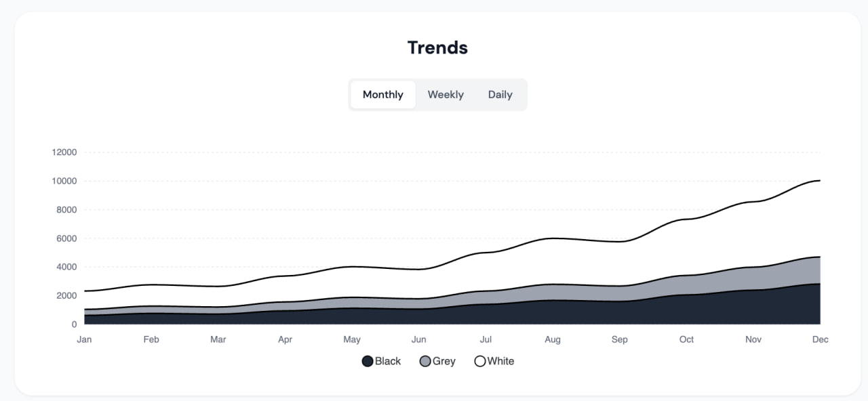Switch to the Daily tab
868x401 pixels.
pyautogui.click(x=500, y=95)
